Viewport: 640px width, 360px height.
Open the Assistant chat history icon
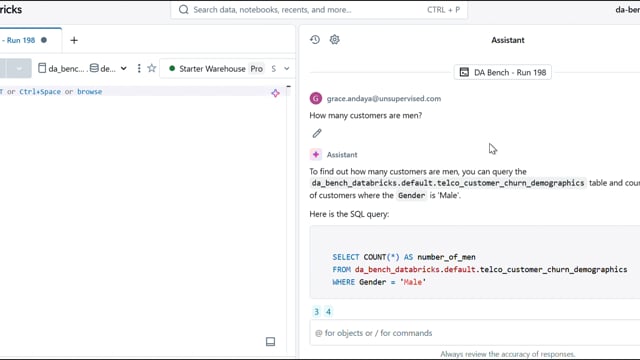(x=315, y=40)
